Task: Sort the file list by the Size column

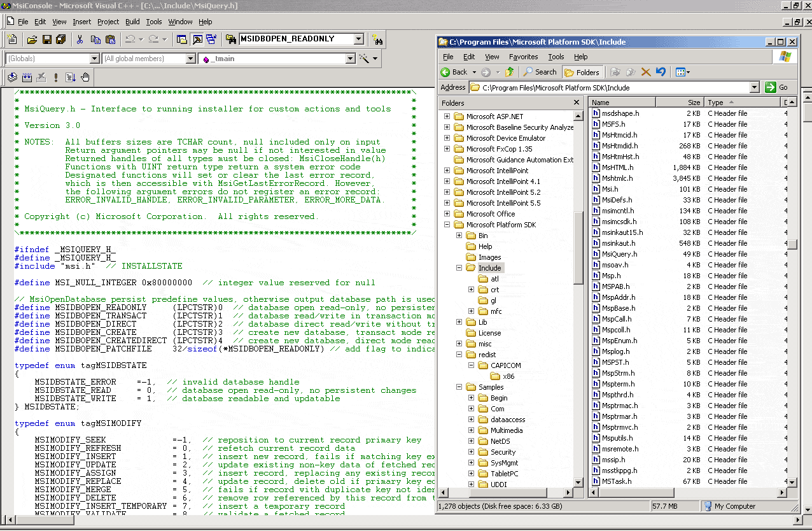Action: coord(680,102)
